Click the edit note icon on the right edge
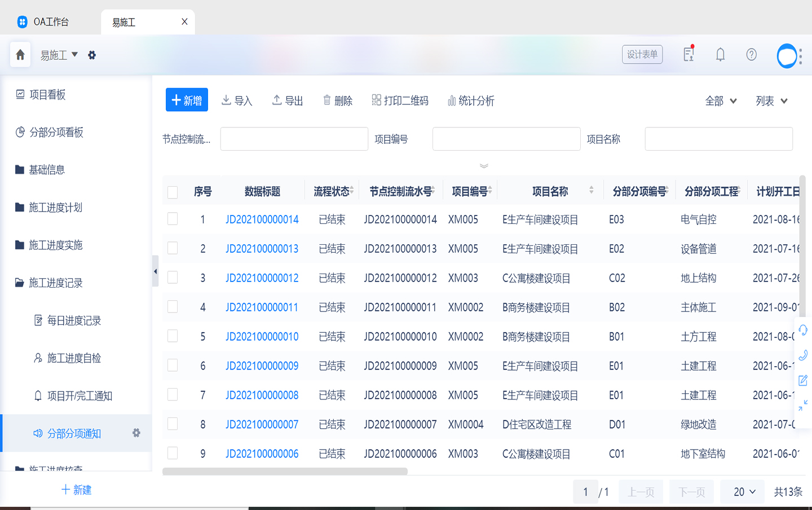 point(803,380)
